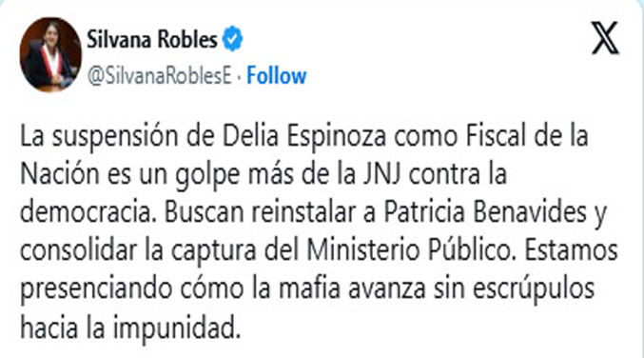
Task: Open Silvana Robles' profile photo
Action: (50, 54)
